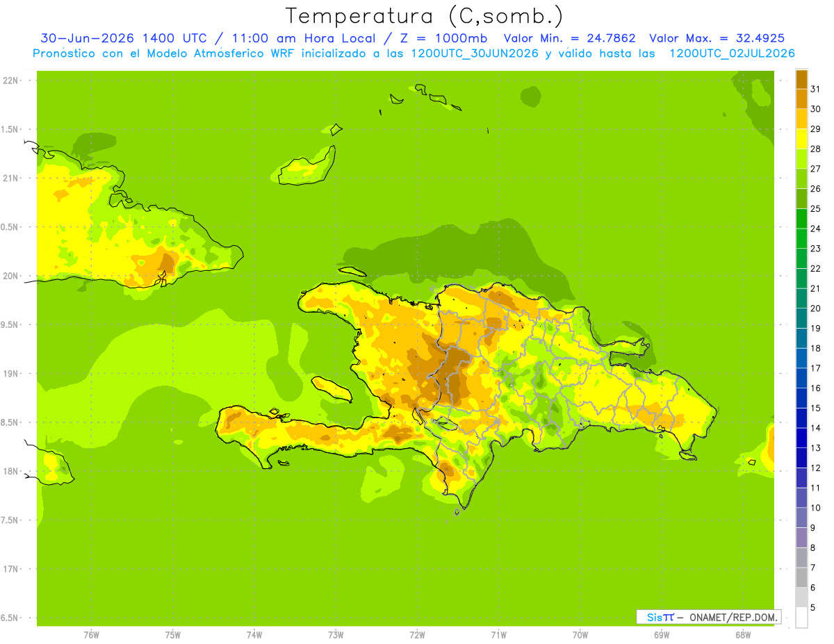The width and height of the screenshot is (834, 644).
Task: Click the "22N" latitude axis label
Action: click(10, 81)
